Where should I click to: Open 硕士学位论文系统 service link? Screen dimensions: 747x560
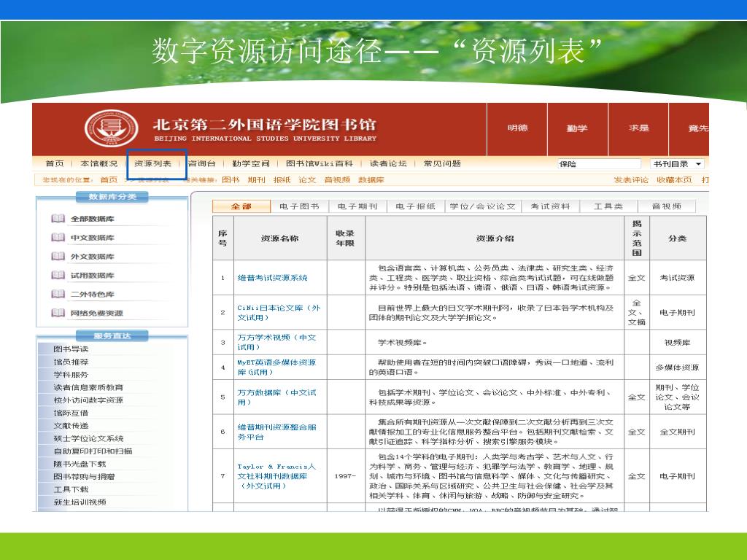88,438
